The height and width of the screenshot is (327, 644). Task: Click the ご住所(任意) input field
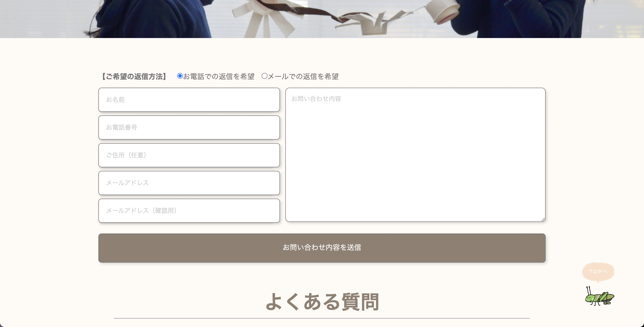pyautogui.click(x=189, y=155)
